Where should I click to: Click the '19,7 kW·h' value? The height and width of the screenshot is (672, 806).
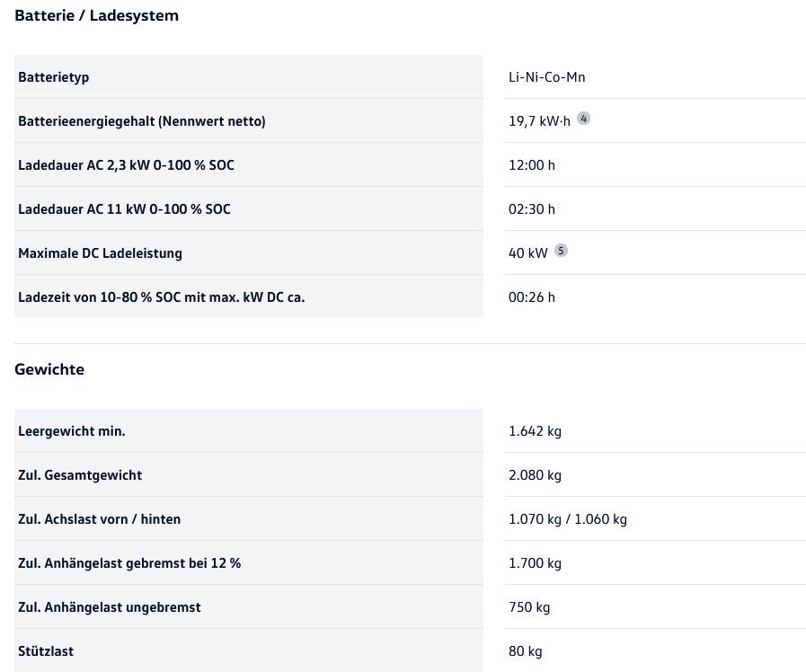tap(539, 121)
